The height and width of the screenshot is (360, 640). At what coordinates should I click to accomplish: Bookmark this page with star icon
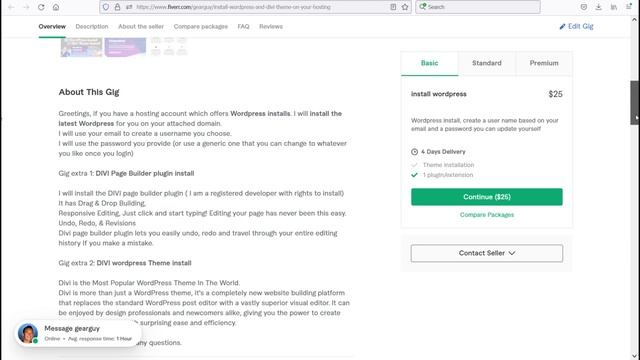pos(405,7)
